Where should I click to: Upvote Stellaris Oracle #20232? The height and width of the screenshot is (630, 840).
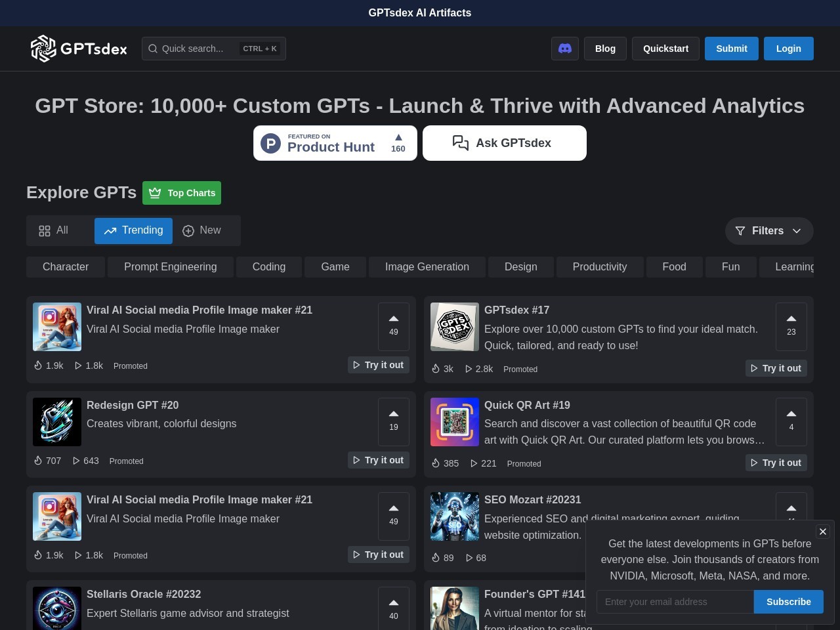[394, 608]
